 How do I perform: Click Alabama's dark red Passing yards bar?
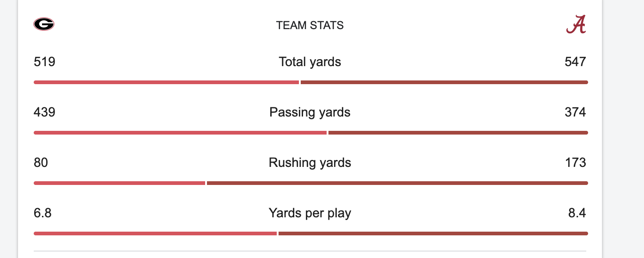pos(457,133)
